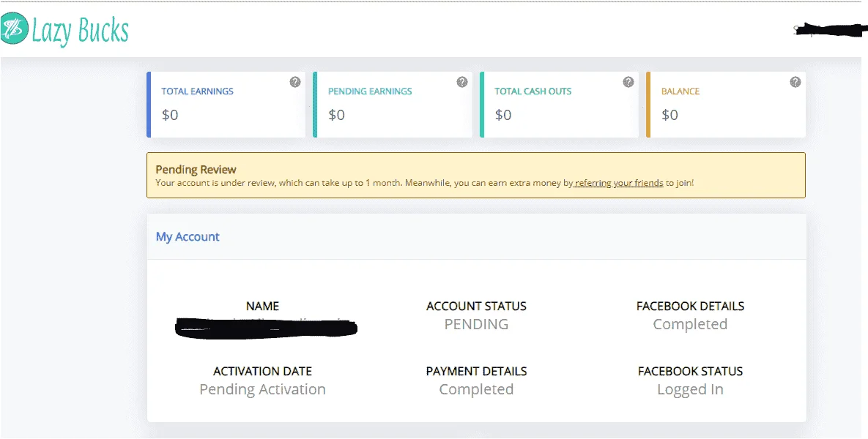Open the redacted user menu at top right

point(829,30)
